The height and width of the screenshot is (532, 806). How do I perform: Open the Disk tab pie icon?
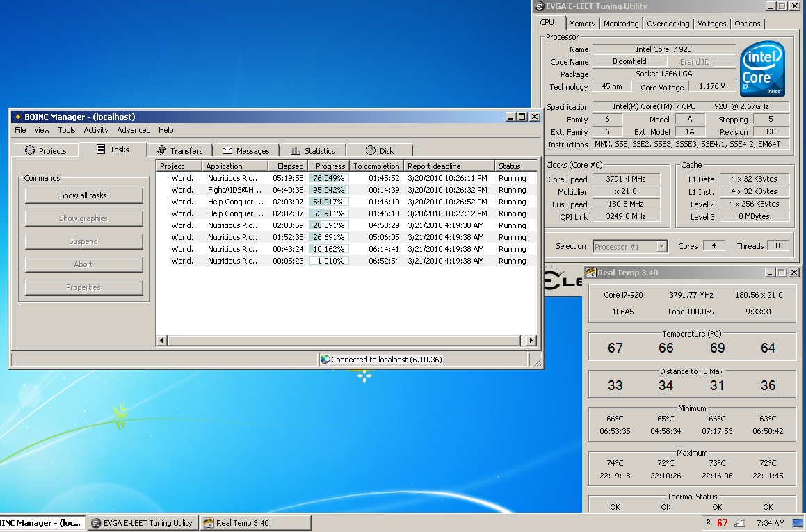pyautogui.click(x=371, y=150)
